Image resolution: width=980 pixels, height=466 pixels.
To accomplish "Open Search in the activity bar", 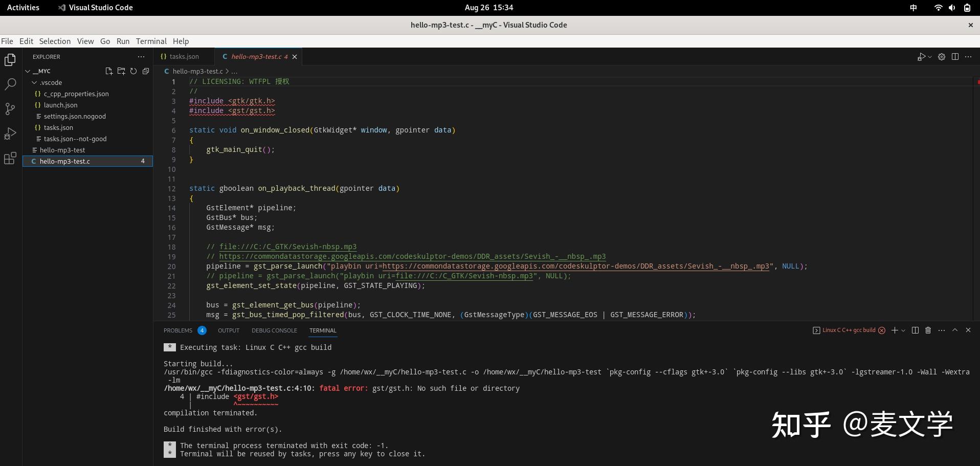I will pos(10,84).
